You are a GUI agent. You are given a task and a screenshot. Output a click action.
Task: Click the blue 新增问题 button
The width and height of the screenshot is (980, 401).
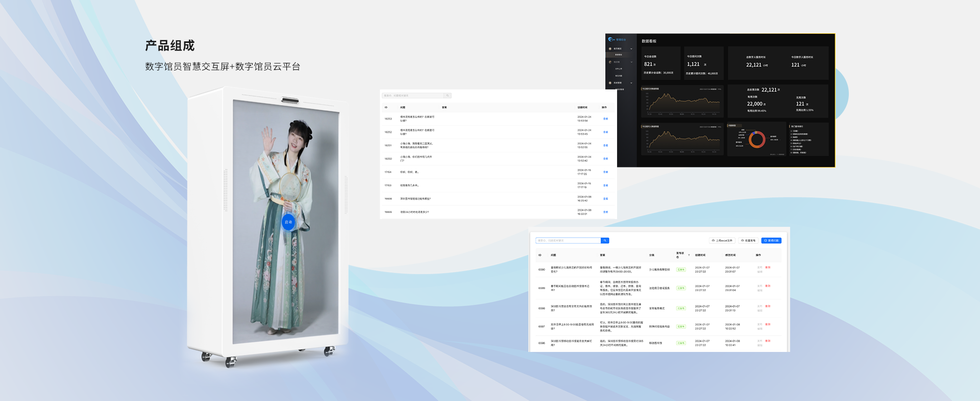point(771,241)
